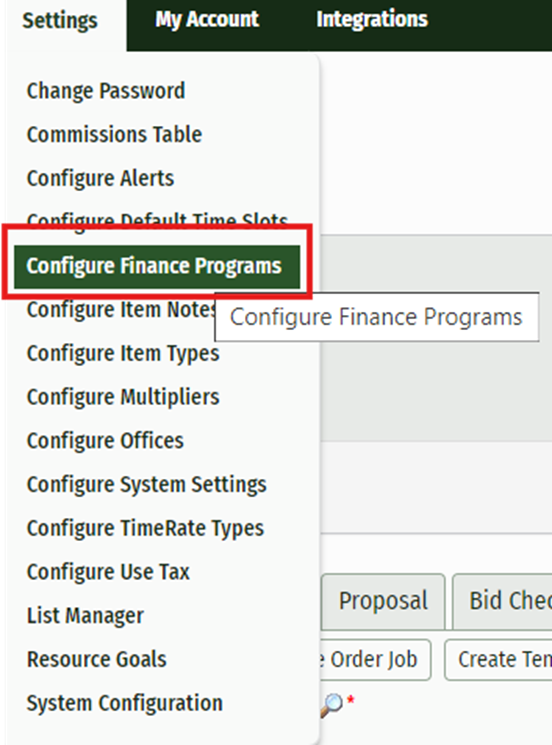Choose Configure Offices
The image size is (552, 745).
[x=105, y=441]
